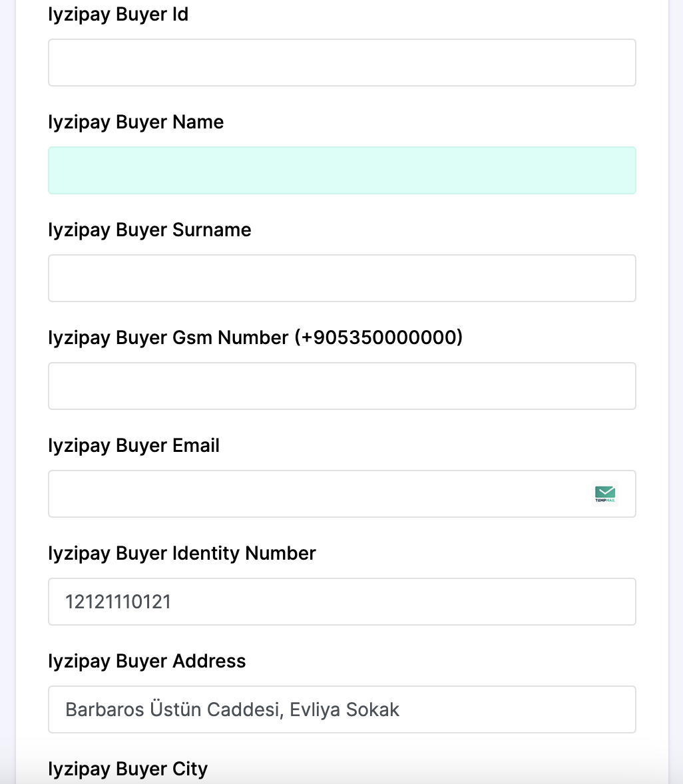The height and width of the screenshot is (784, 683).
Task: Click the "Iyzipay Buyer Id" label
Action: [x=118, y=15]
